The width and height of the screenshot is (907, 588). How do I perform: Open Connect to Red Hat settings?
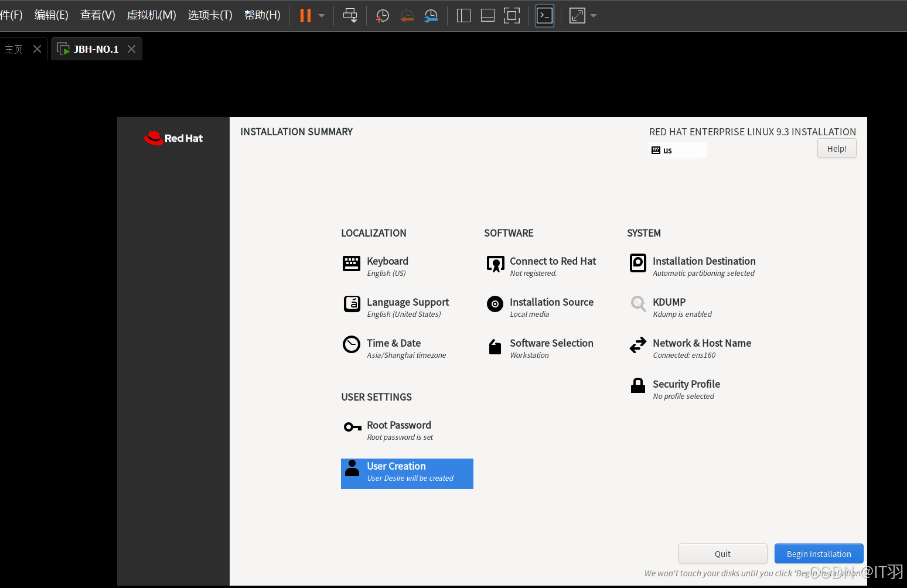(x=553, y=261)
